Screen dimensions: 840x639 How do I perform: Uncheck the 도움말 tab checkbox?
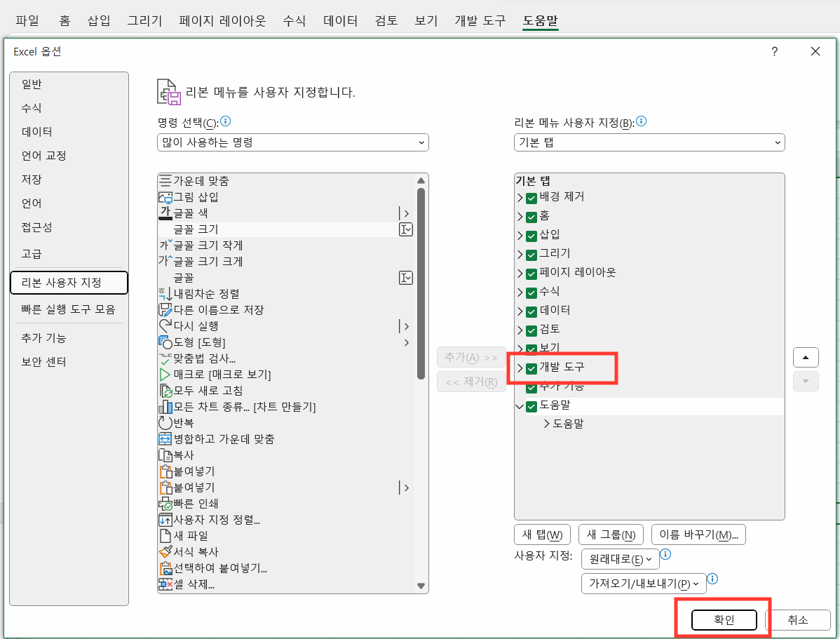tap(531, 406)
